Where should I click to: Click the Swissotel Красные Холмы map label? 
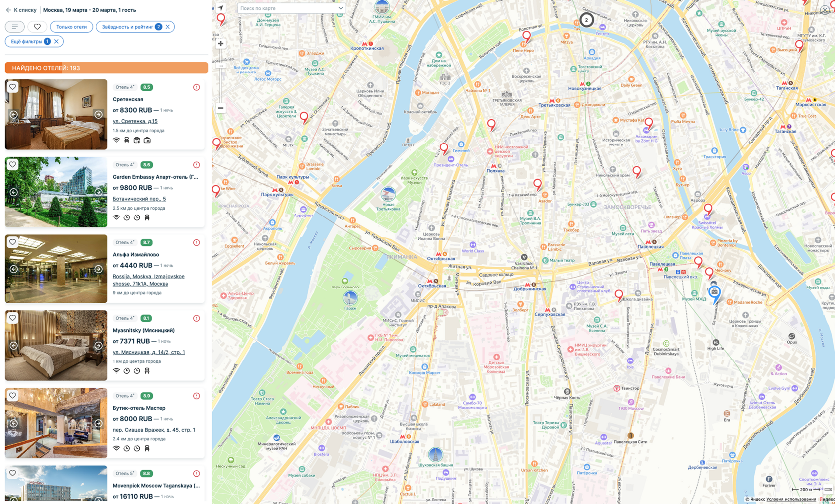[x=707, y=225]
